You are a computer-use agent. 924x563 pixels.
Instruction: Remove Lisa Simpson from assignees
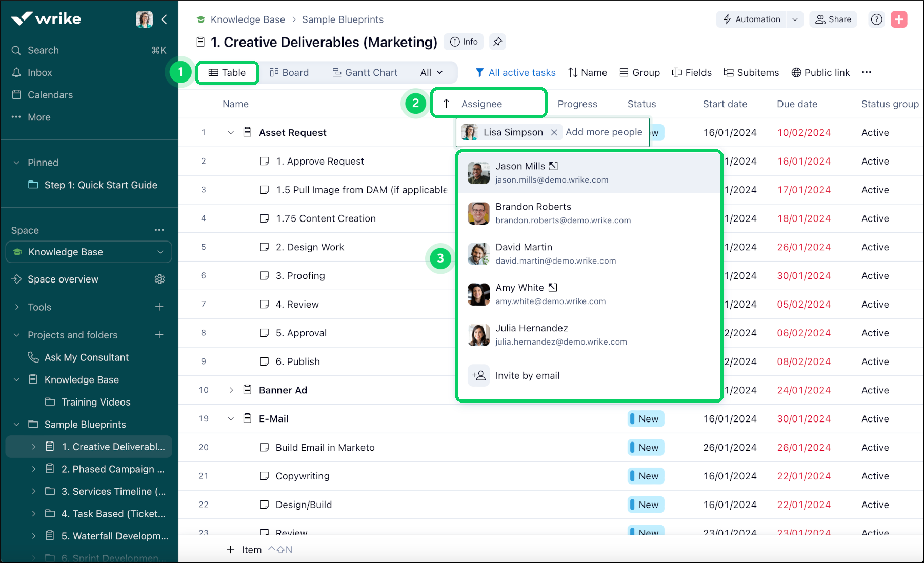coord(554,132)
